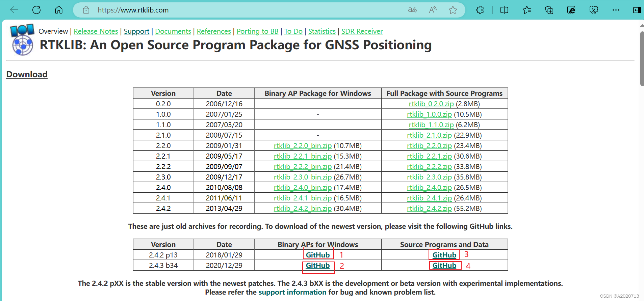Viewport: 644px width, 301px height.
Task: Open Favorites list icon
Action: [527, 10]
